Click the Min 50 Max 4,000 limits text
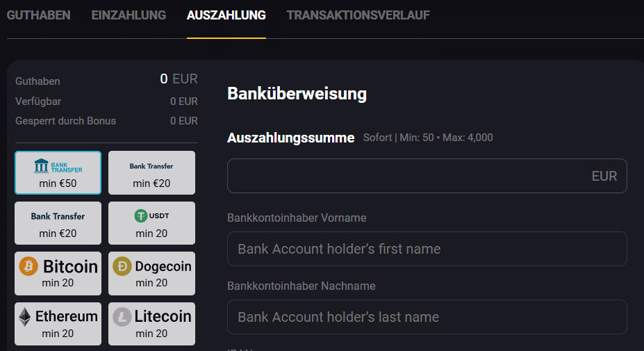Image resolution: width=644 pixels, height=351 pixels. 428,138
